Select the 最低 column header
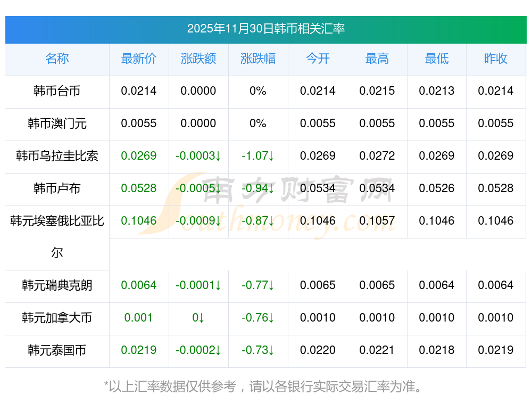The width and height of the screenshot is (532, 403). click(x=437, y=59)
